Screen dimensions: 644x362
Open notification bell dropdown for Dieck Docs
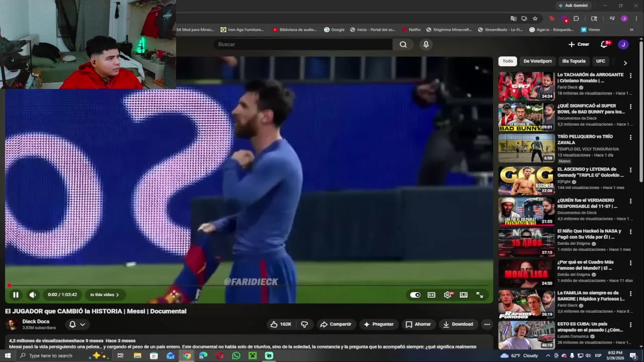tap(77, 324)
